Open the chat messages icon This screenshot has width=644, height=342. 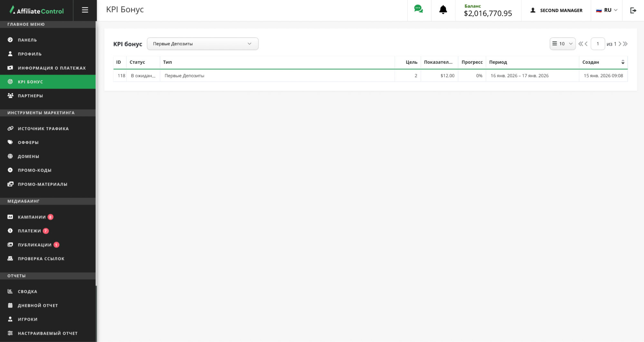[418, 9]
